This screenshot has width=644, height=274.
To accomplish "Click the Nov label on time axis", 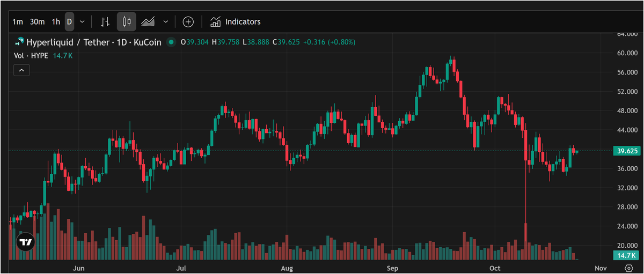I will pyautogui.click(x=601, y=268).
